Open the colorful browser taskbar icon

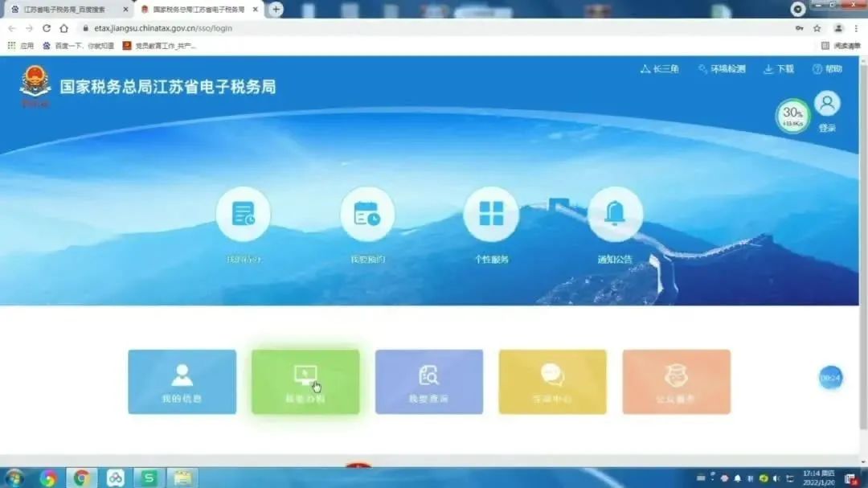[48, 478]
